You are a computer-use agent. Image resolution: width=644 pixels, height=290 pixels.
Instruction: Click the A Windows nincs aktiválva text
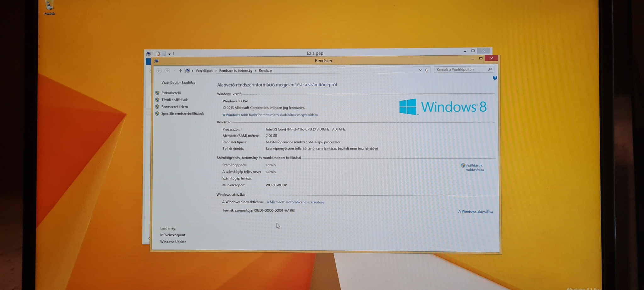[243, 202]
